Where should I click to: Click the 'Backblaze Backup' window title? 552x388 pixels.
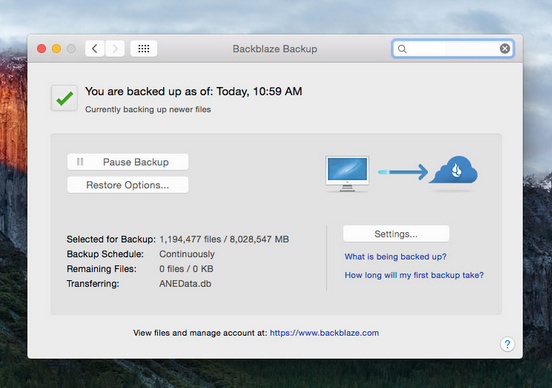[x=275, y=49]
